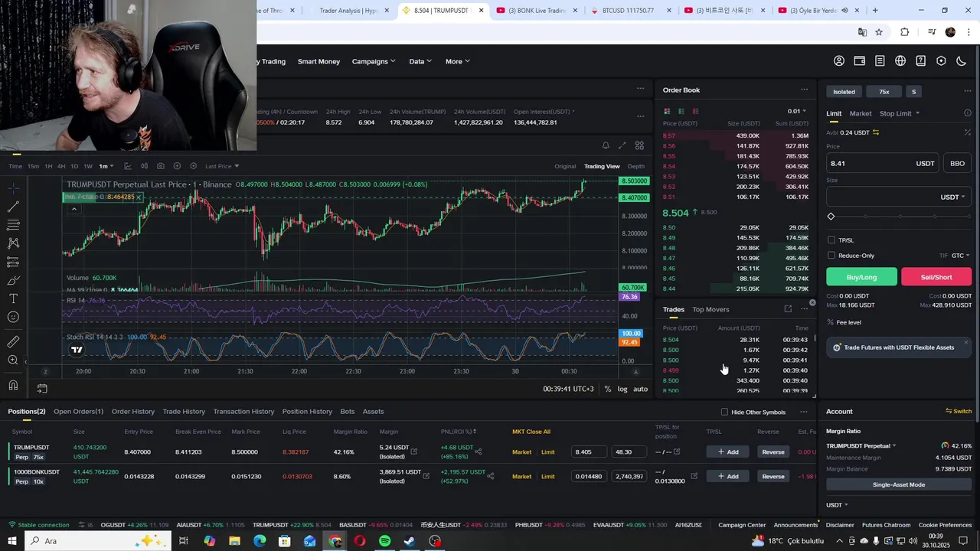The image size is (980, 551).
Task: Expand the Last Price dropdown above chart
Action: (222, 166)
